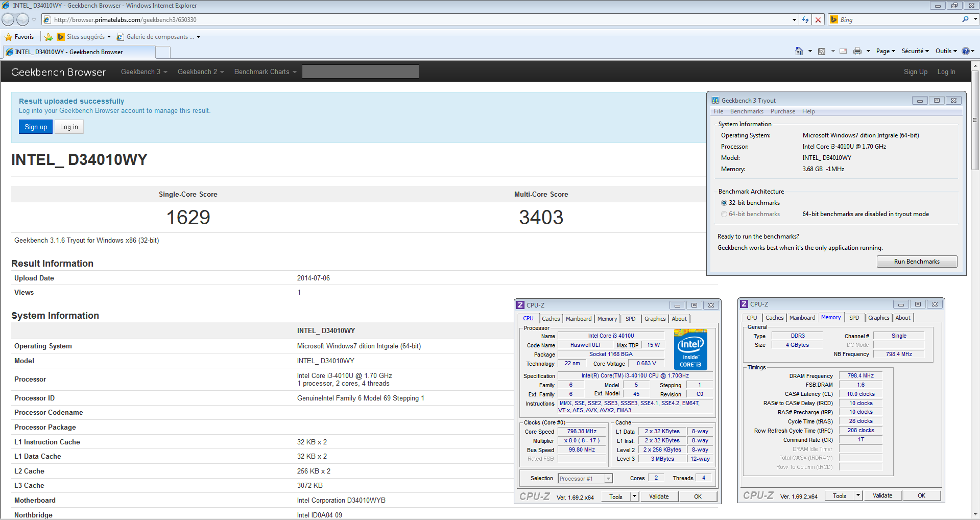Click the Bing search magnifier icon

point(965,19)
